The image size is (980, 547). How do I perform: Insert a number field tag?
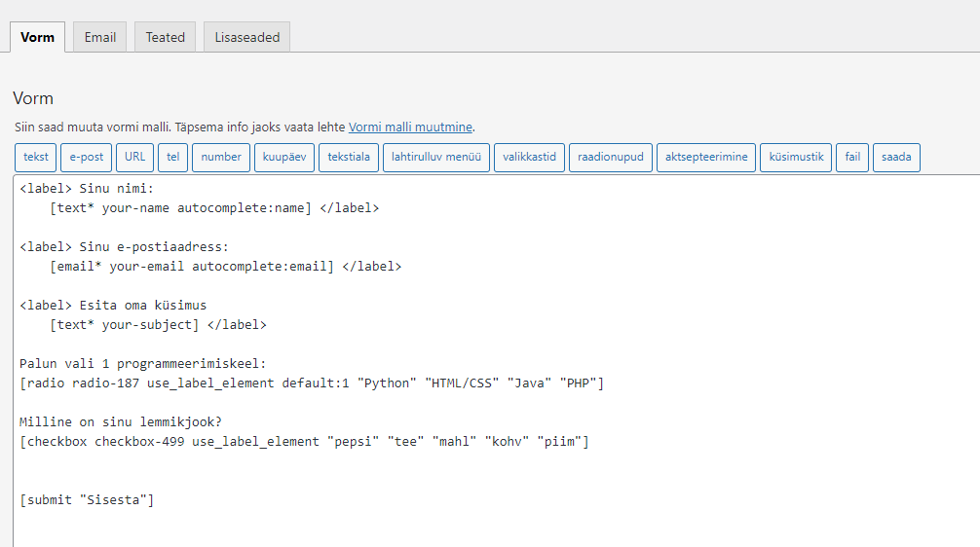tap(221, 157)
